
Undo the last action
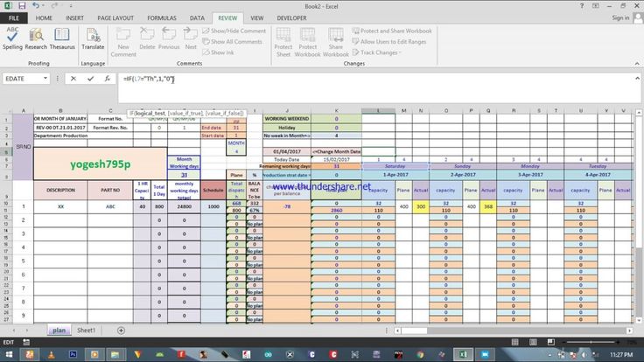tap(36, 6)
